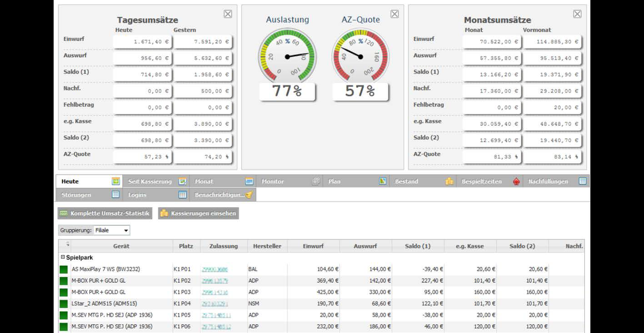Sort table by Zulassung column
644x333 pixels.
coord(224,246)
